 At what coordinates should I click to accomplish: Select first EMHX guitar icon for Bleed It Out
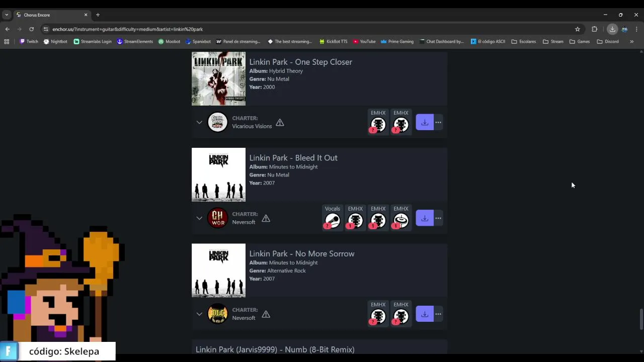[355, 218]
